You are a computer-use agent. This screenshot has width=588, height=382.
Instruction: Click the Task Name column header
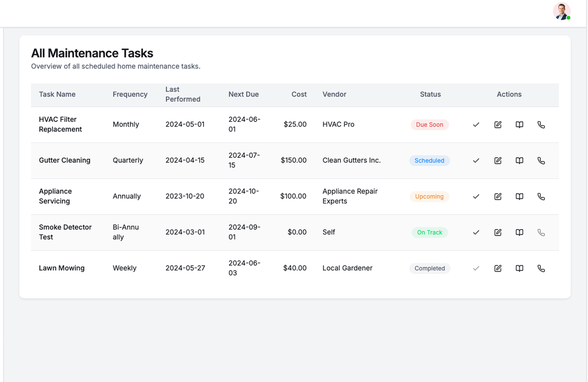point(57,94)
